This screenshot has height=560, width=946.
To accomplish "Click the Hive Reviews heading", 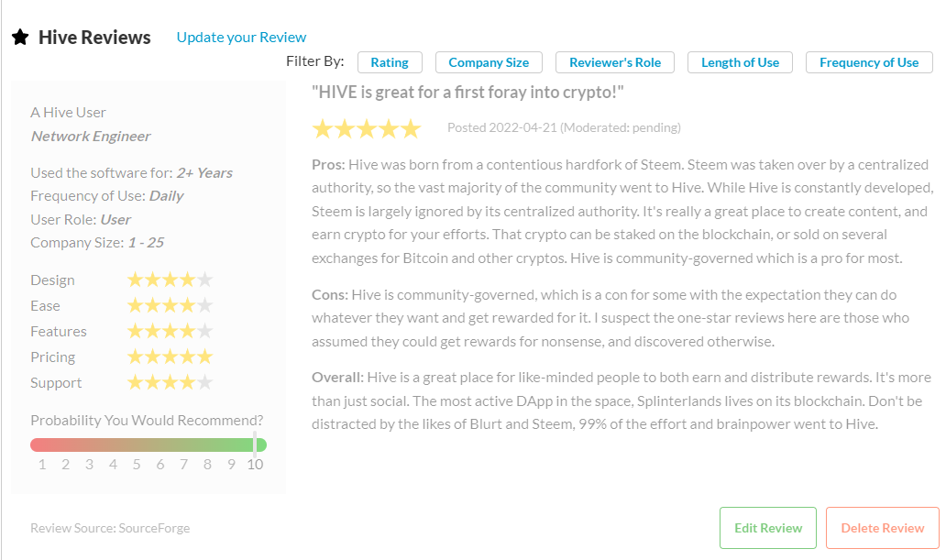I will [x=94, y=38].
